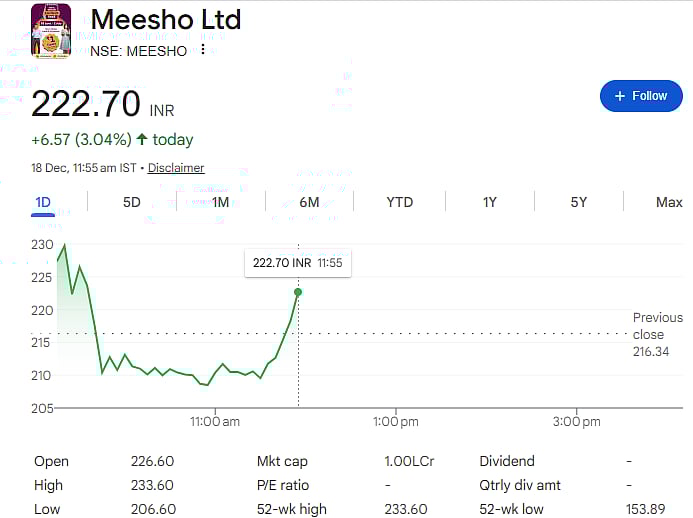Select the 6M time range tab

pos(309,202)
